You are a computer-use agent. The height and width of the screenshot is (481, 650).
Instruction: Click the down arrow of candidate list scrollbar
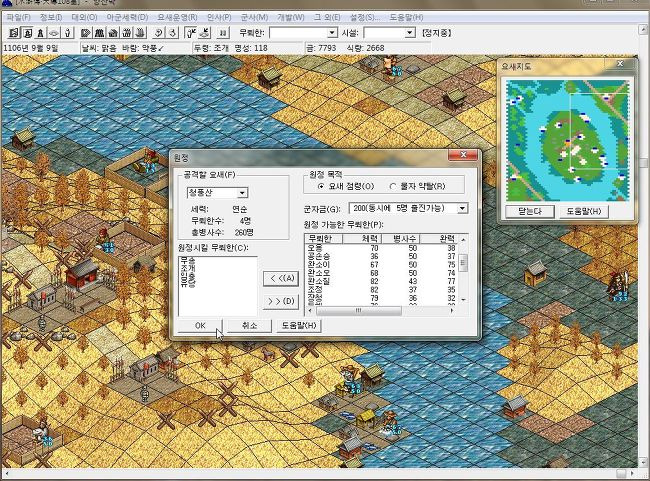pyautogui.click(x=463, y=299)
